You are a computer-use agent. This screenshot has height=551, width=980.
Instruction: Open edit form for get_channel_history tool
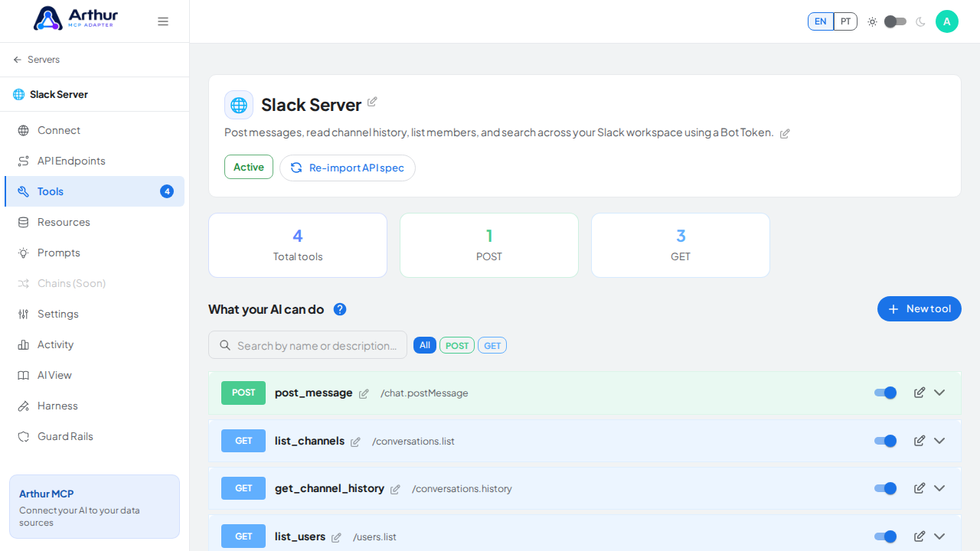[x=920, y=488]
